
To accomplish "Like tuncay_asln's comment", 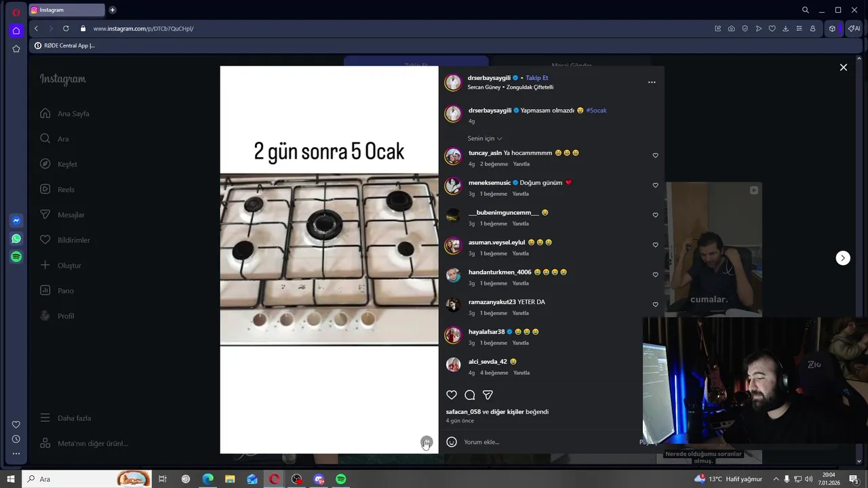I will pos(655,155).
